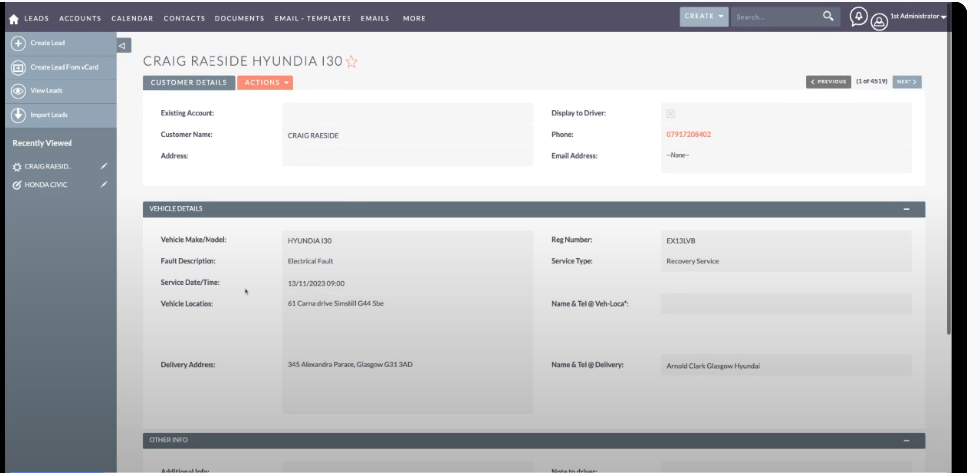Screen dimensions: 980x473
Task: Go to the Previous record
Action: pos(828,81)
